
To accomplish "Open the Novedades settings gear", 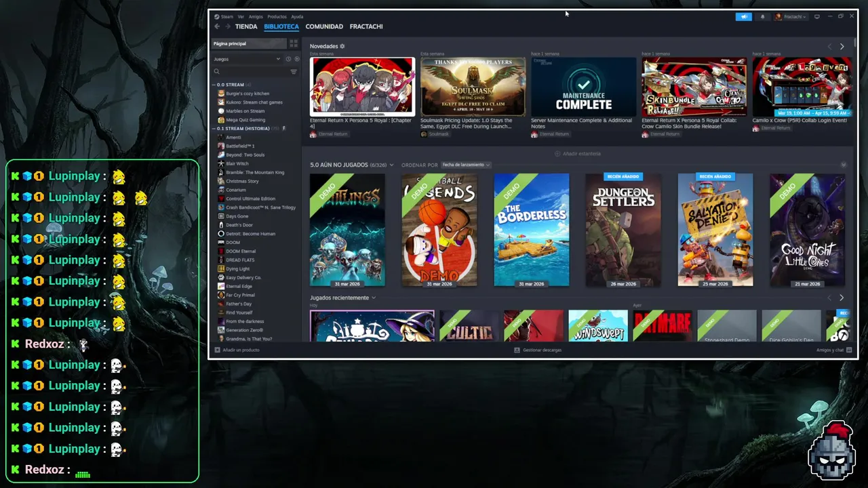I will 342,46.
